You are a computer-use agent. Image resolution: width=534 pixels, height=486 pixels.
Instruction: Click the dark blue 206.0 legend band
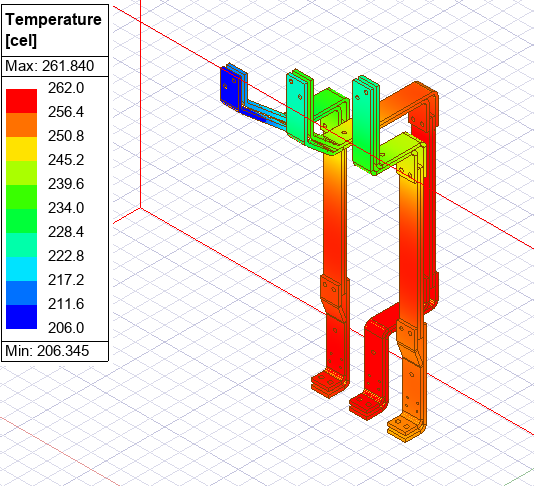coord(21,317)
